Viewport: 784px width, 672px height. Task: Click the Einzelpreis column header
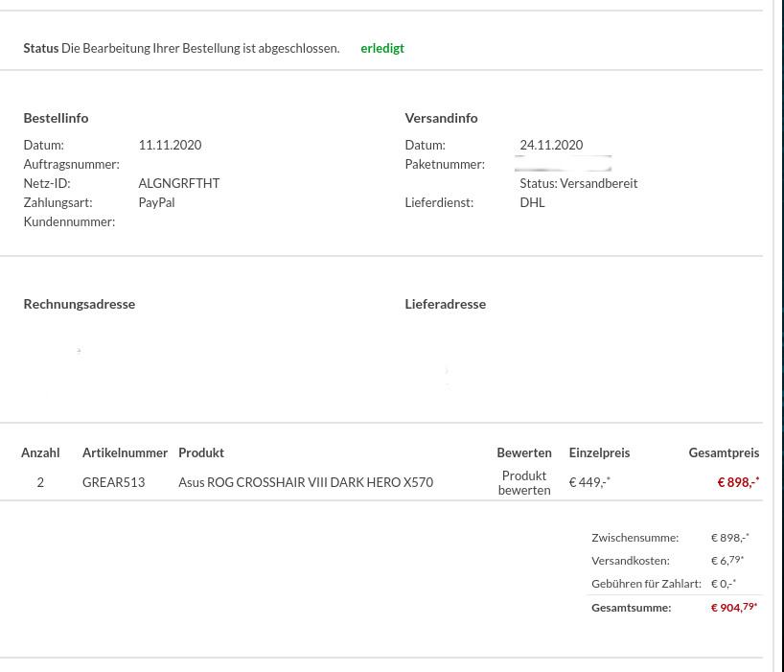click(599, 452)
